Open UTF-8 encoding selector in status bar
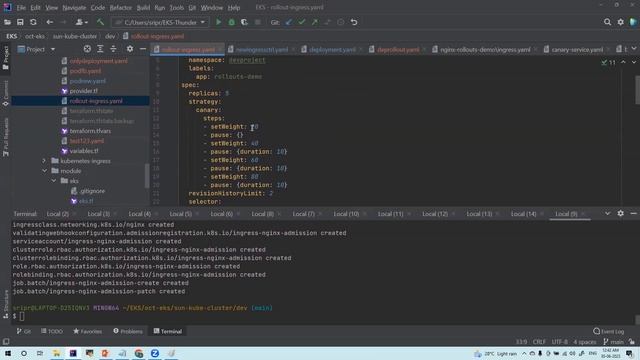The height and width of the screenshot is (360, 640). [x=560, y=342]
